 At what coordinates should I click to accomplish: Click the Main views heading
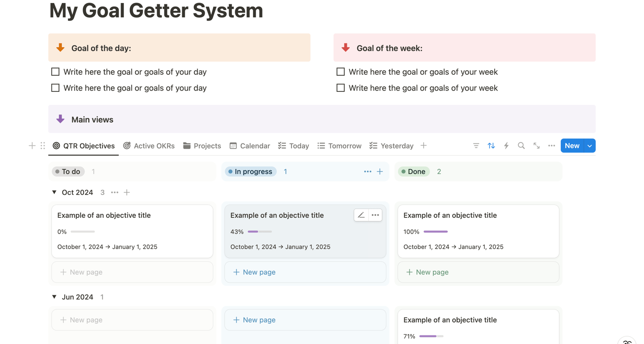[92, 119]
